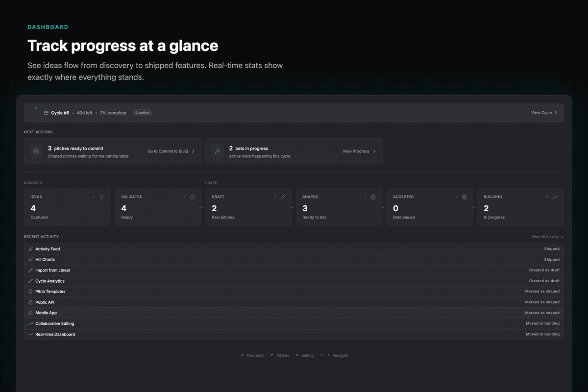This screenshot has height=392, width=588.
Task: Open the View Progress chevron
Action: (374, 151)
